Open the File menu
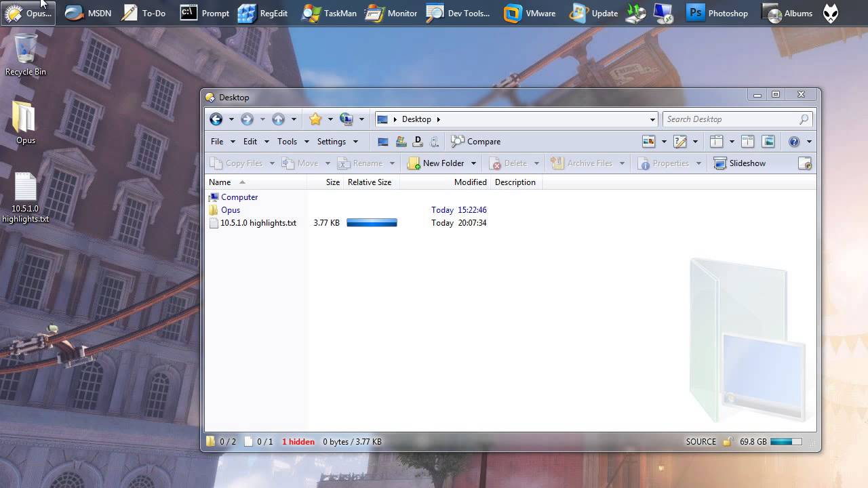868x488 pixels. coord(217,142)
